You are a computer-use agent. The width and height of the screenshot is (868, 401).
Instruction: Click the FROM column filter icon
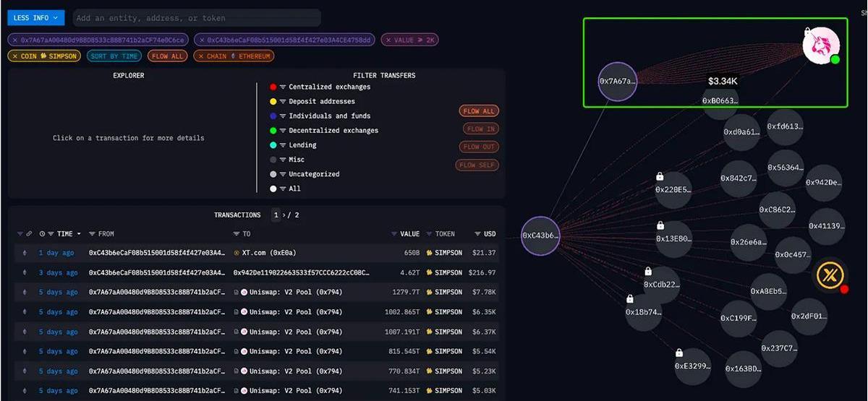(93, 234)
